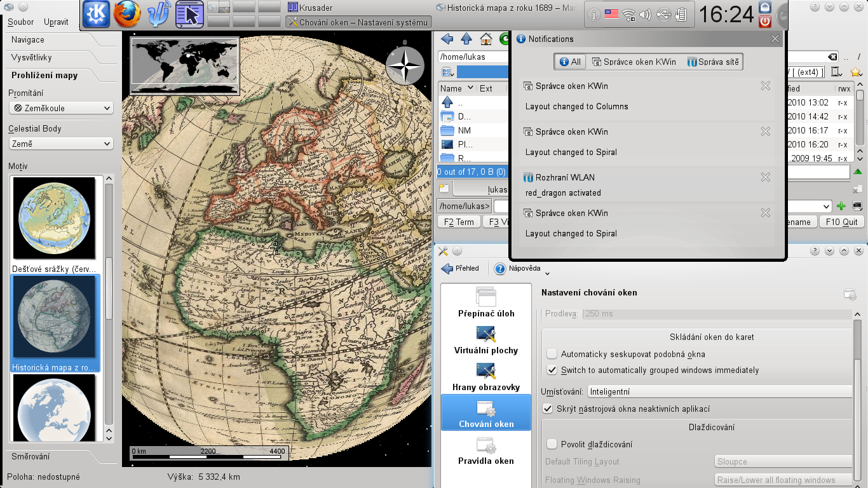Select the Dešťové srážky theme thumbnail

click(x=55, y=225)
